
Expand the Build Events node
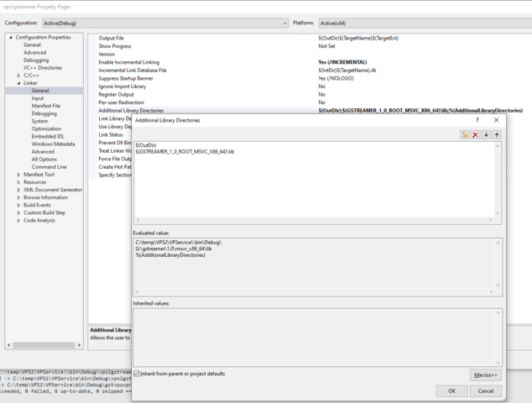[18, 205]
